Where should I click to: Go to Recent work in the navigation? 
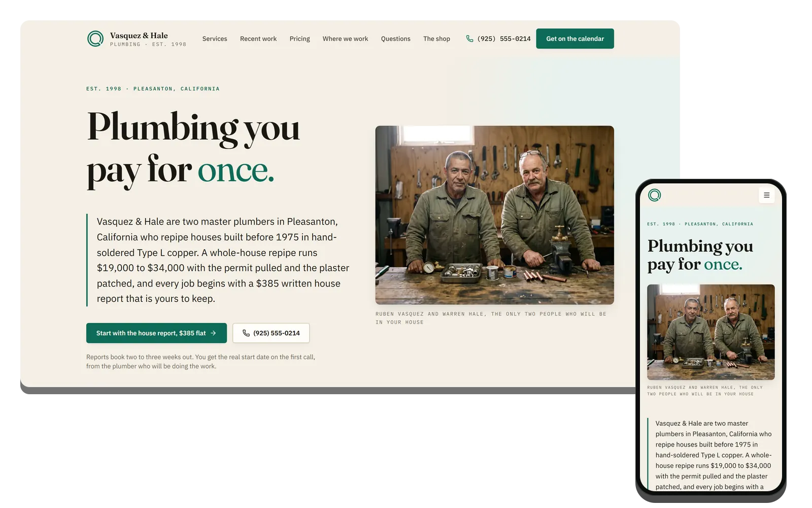[x=258, y=39]
